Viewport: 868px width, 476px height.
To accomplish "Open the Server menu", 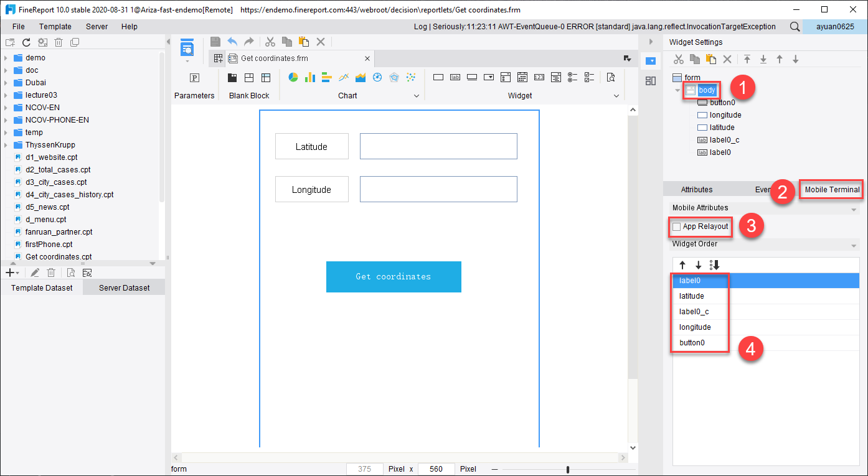I will coord(97,27).
